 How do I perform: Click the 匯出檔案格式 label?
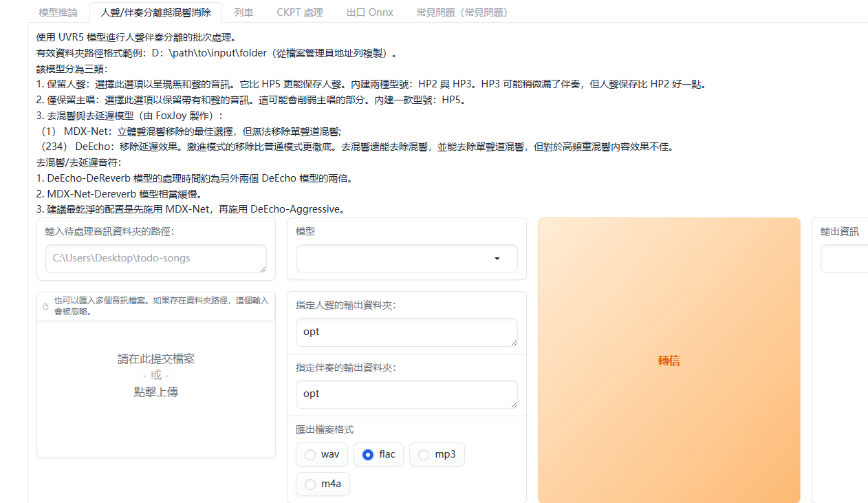coord(325,429)
